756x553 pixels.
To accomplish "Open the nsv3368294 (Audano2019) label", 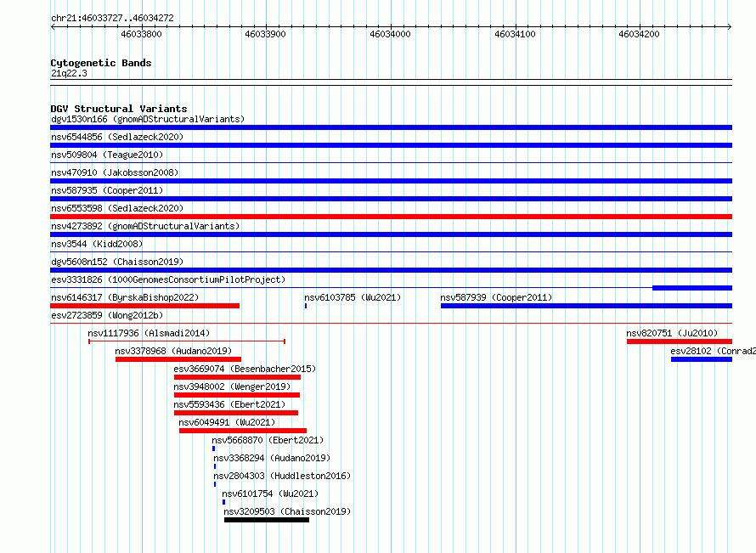I will point(272,458).
